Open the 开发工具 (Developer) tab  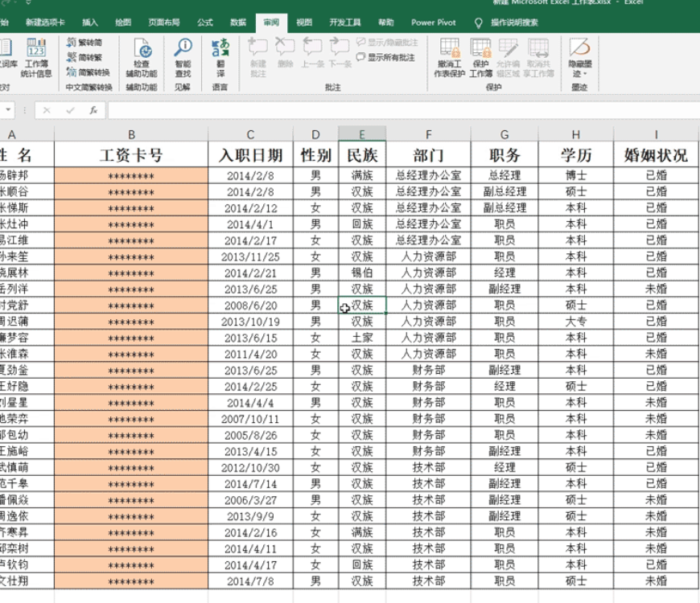coord(345,23)
